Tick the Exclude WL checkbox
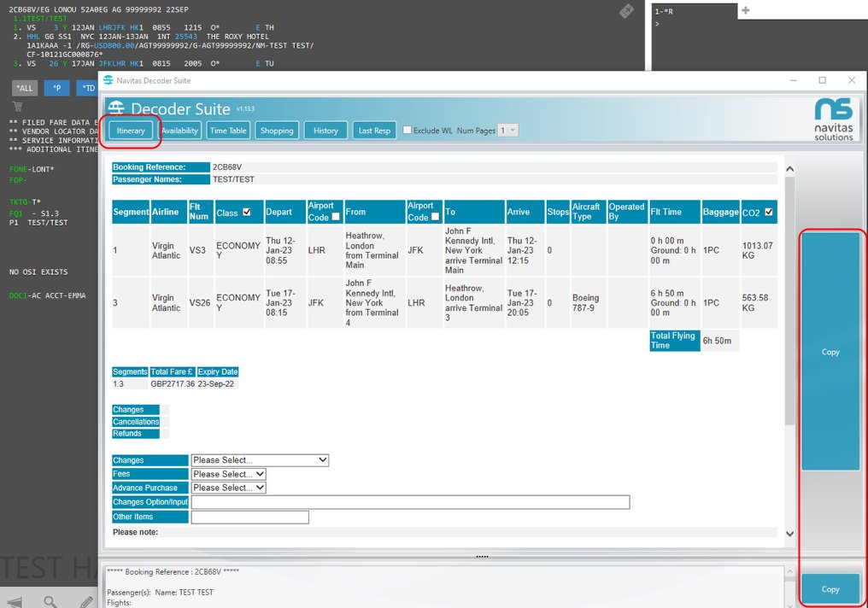Viewport: 868px width, 608px height. click(x=408, y=130)
